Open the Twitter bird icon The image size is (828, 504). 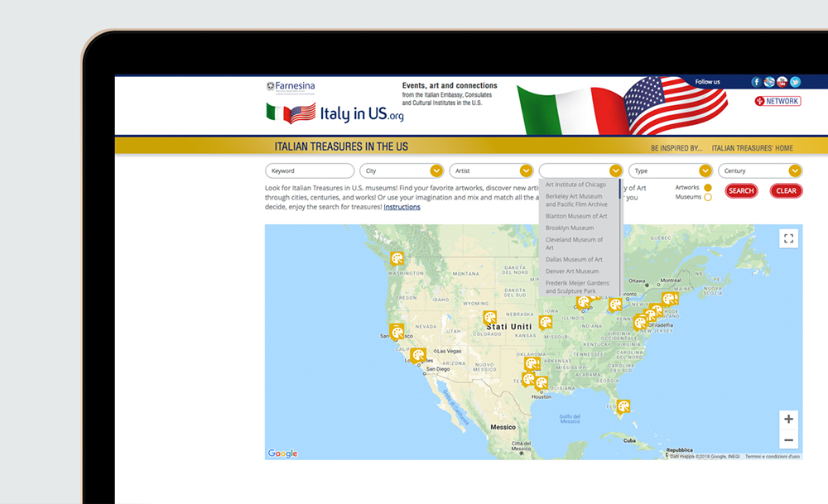pyautogui.click(x=795, y=82)
